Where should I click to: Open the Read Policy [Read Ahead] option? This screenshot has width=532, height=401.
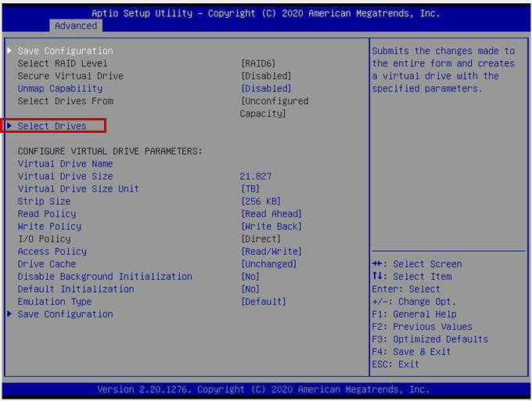(271, 214)
